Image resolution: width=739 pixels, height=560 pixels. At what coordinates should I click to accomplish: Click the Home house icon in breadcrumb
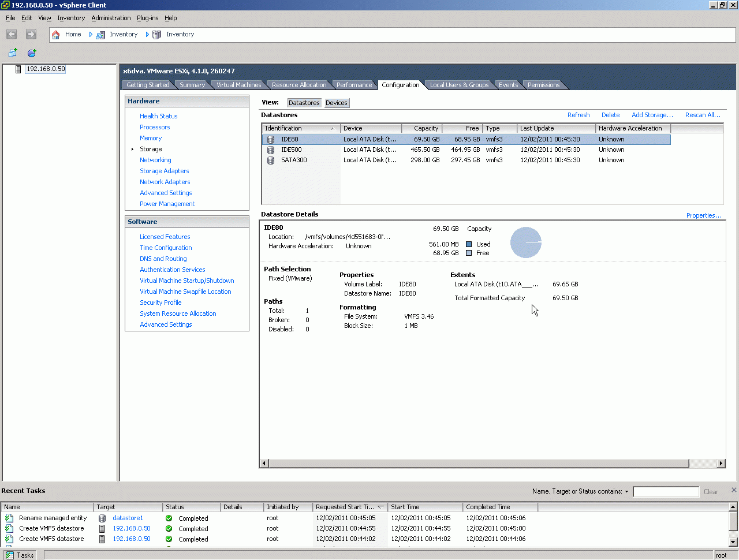pos(56,35)
